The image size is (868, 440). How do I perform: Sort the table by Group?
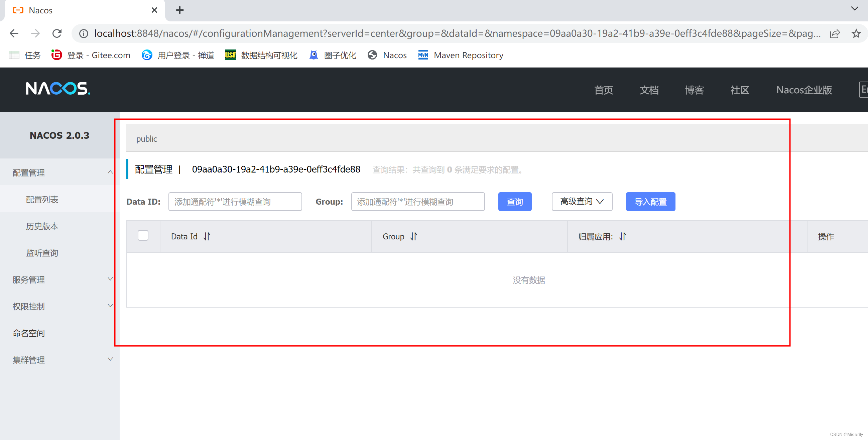(x=414, y=236)
